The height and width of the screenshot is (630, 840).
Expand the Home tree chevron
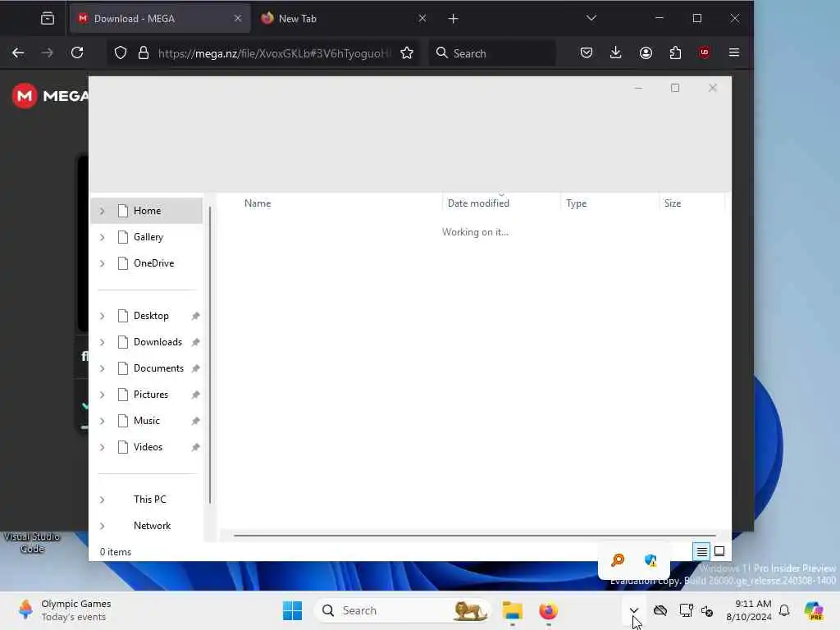(102, 211)
